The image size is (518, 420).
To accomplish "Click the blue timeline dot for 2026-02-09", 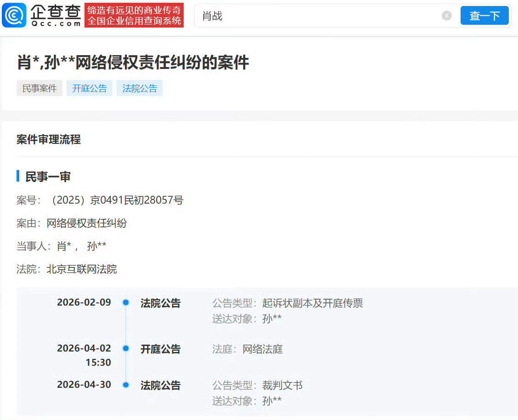I will click(125, 302).
